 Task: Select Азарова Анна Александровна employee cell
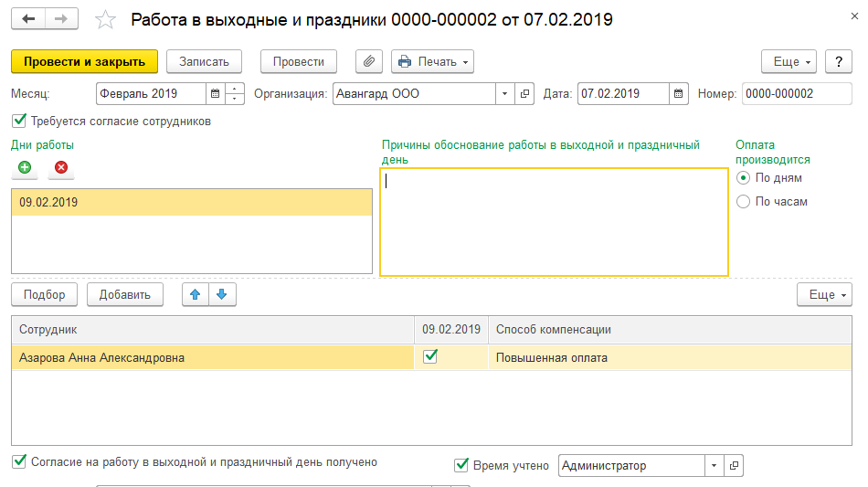[x=213, y=357]
